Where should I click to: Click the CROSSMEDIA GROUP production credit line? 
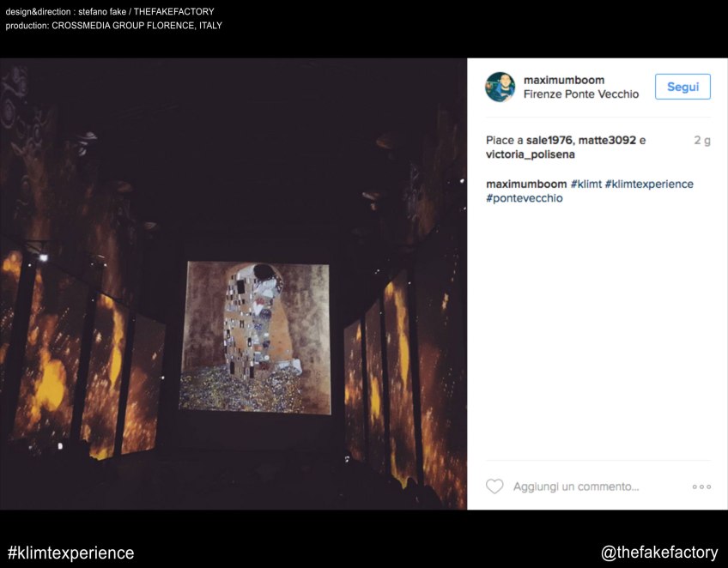click(x=113, y=26)
